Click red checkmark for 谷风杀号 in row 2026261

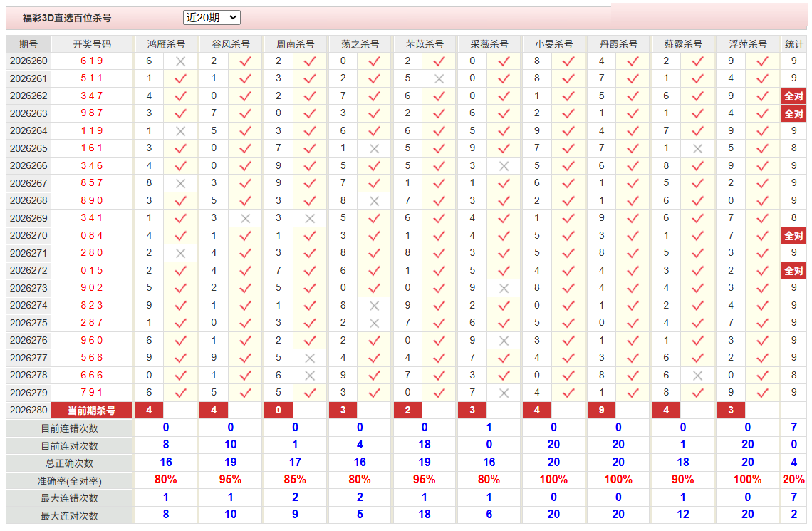coord(246,78)
